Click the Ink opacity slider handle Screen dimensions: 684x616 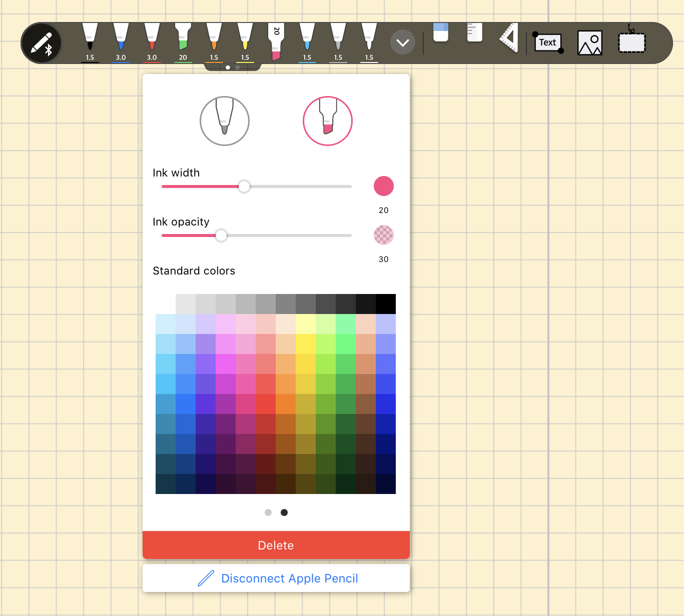[221, 235]
